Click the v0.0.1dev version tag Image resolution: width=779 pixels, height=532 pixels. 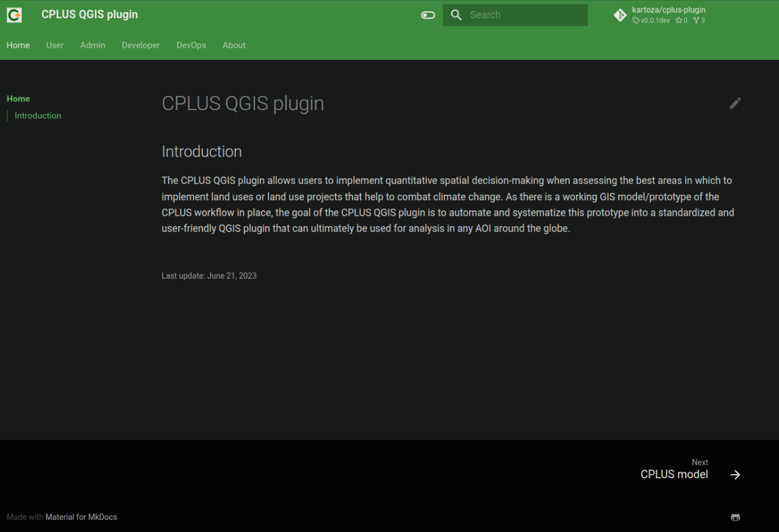coord(651,21)
